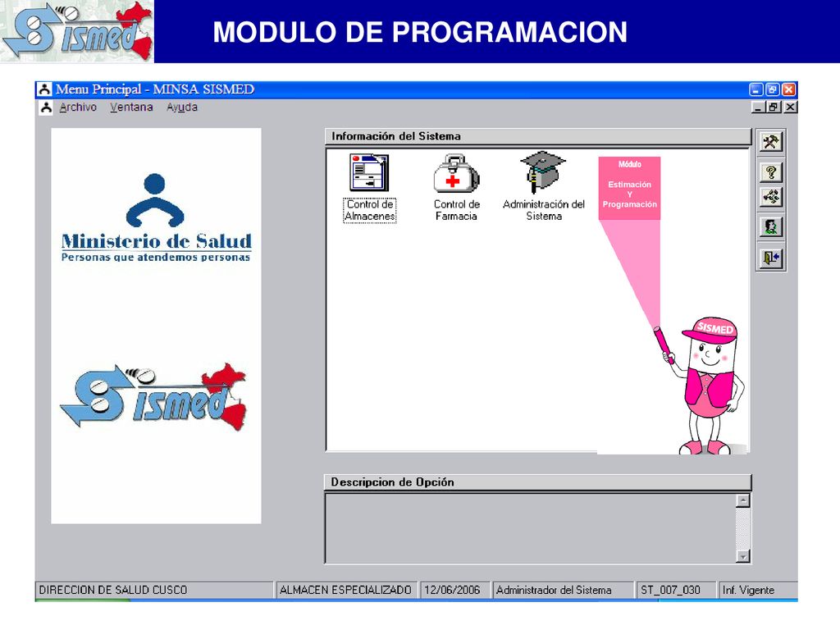840x630 pixels.
Task: Click ALMACEN ESPECIALIZADO status bar entry
Action: pos(346,590)
